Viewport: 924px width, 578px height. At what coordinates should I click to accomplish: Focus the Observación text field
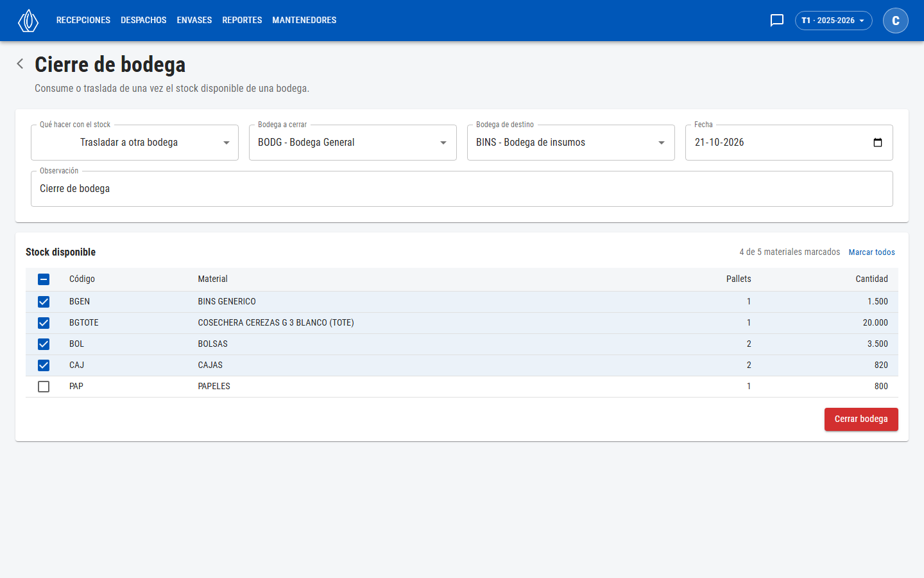tap(462, 189)
